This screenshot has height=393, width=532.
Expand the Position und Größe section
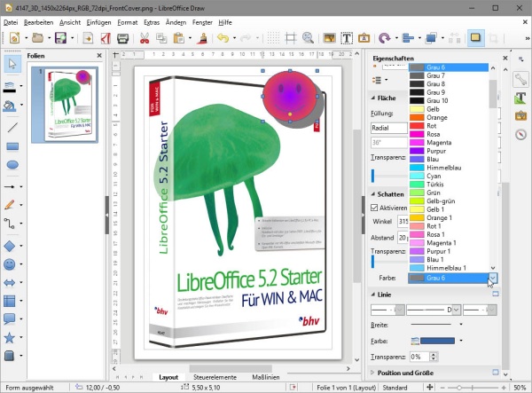pos(372,373)
